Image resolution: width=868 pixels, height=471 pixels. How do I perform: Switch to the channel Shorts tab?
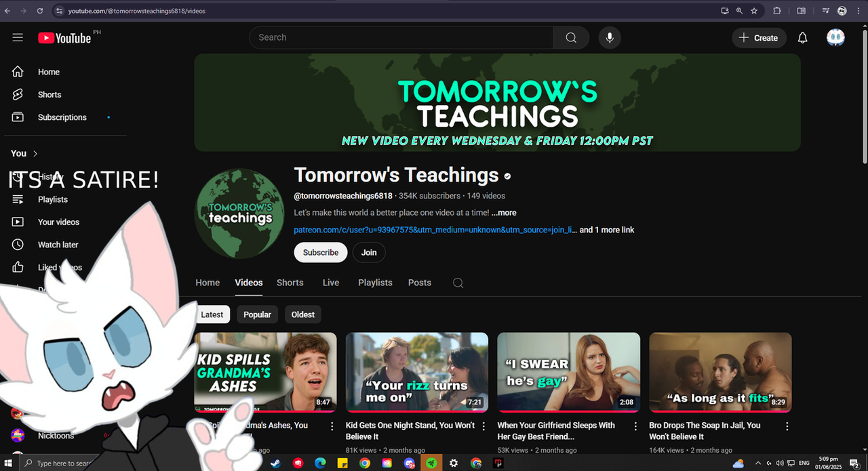click(290, 283)
